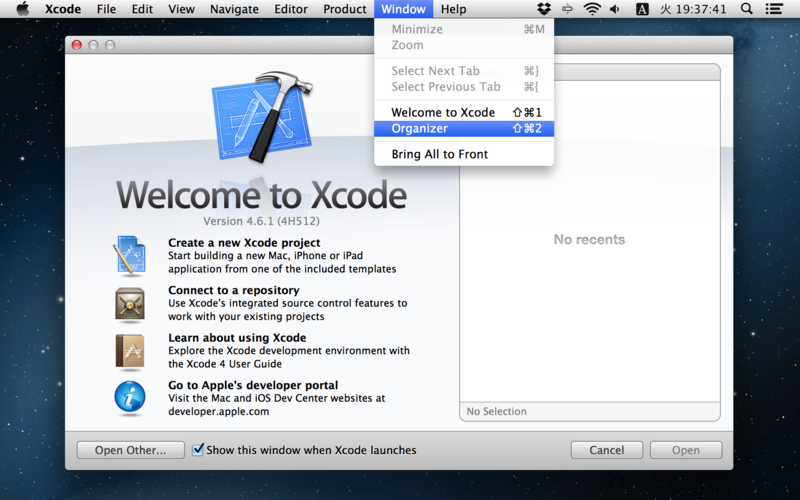
Task: Click the sync status icon beside Dropbox
Action: 567,9
